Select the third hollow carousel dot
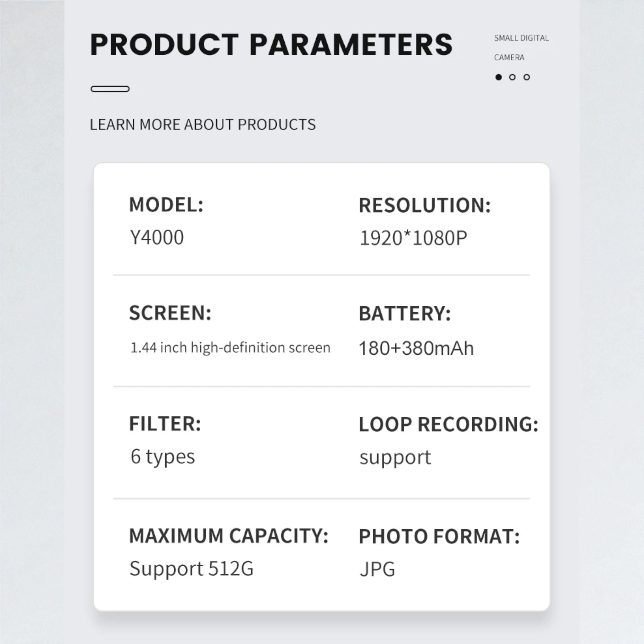 527,77
